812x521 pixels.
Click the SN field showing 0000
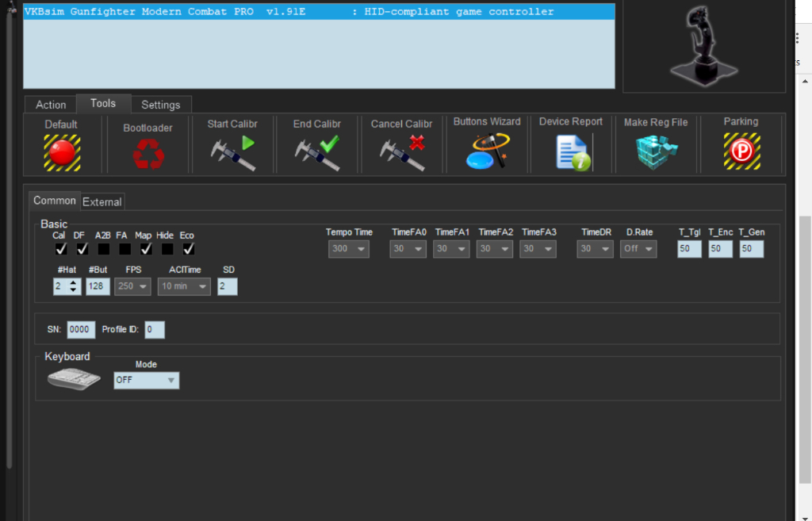82,329
